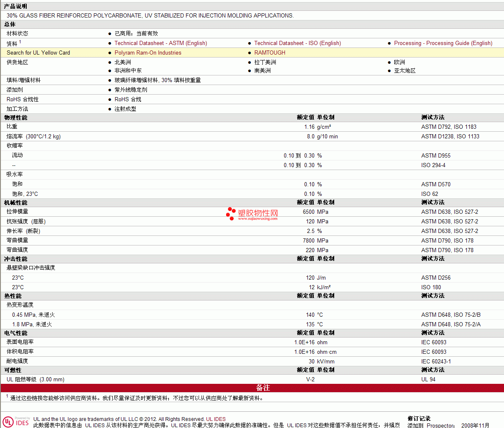504x428 pixels.
Task: Click the 电气性能 section header
Action: [x=16, y=333]
